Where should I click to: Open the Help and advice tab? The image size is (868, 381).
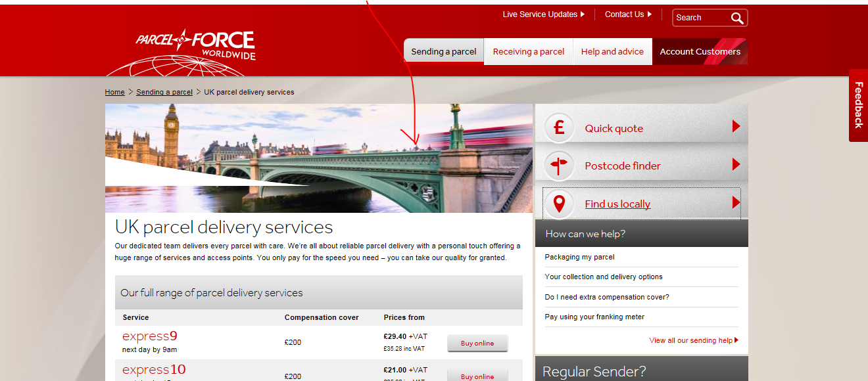click(612, 51)
